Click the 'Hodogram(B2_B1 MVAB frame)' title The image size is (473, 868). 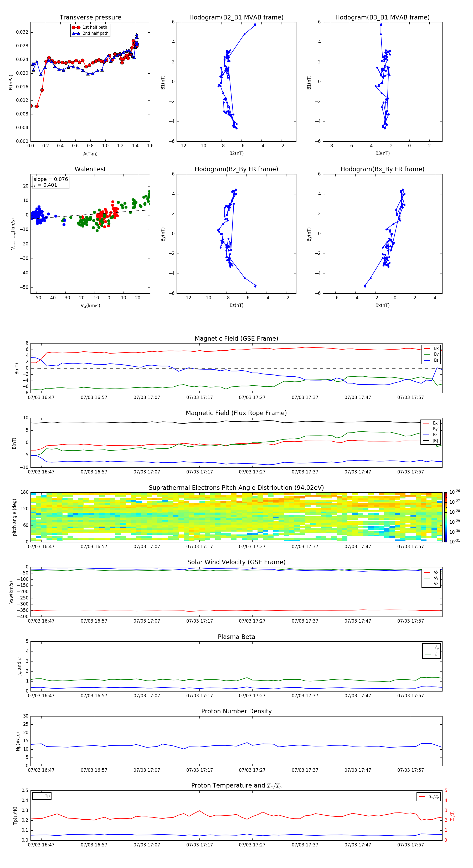pos(236,17)
